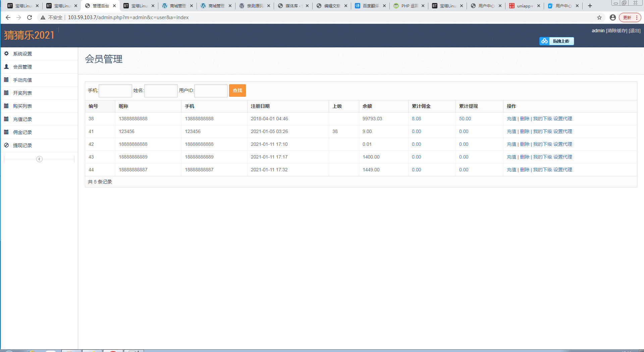Open the browser three-dot menu
644x352 pixels.
(x=637, y=17)
